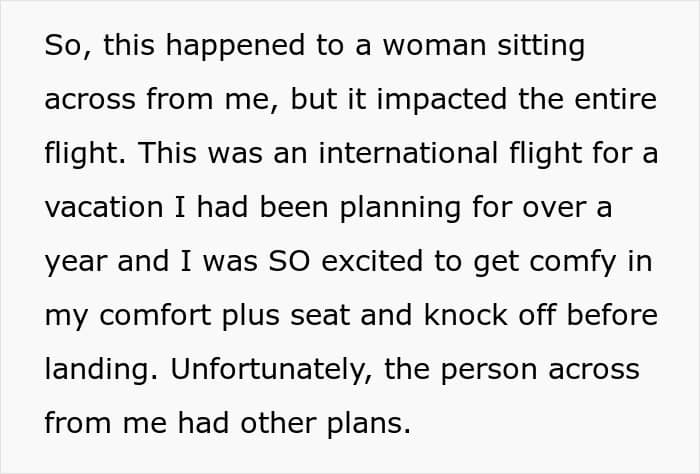Click on the word "sitting"
Viewport: 700px width, 474px height.
coord(541,46)
